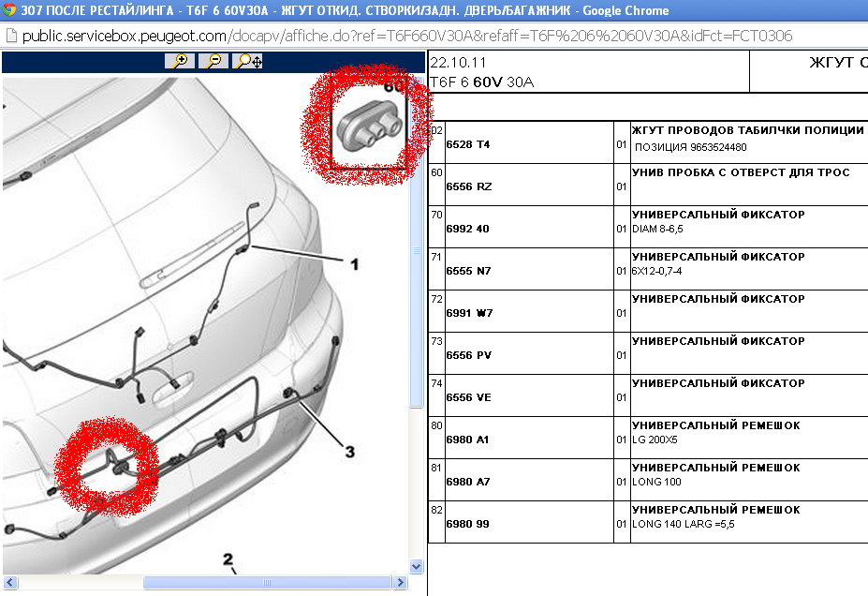The image size is (868, 596).
Task: Click the zoom-to-fit magnifier with arrows icon
Action: [249, 61]
